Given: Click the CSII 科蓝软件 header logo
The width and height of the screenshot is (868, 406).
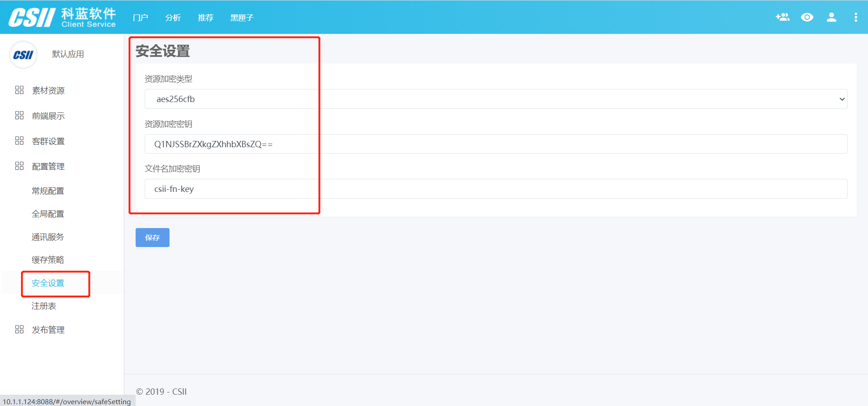Looking at the screenshot, I should [62, 18].
